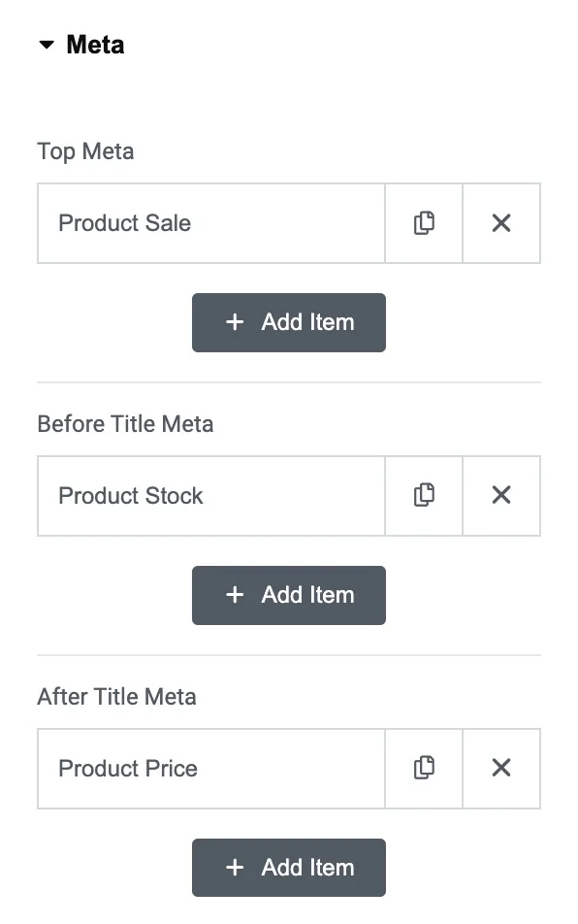This screenshot has height=924, width=578.
Task: Click the Top Meta label
Action: [85, 151]
